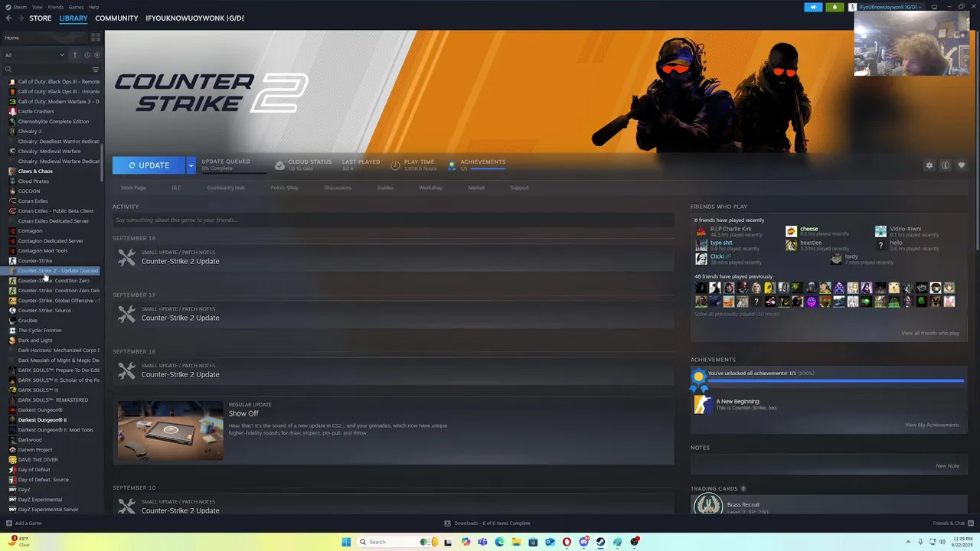Open View all friends who play
Image resolution: width=980 pixels, height=551 pixels.
930,333
